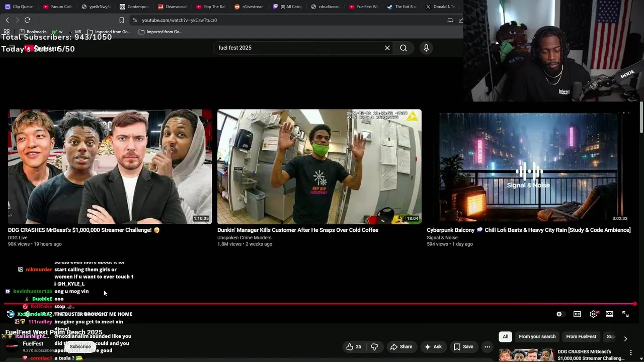Switch to the Clip Queue browser tab
The image size is (644, 362).
[x=18, y=7]
